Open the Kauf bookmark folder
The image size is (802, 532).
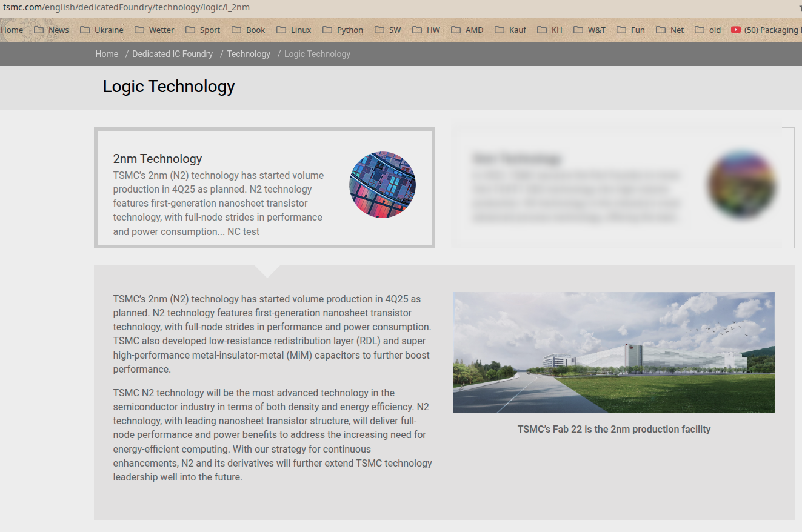tap(510, 30)
